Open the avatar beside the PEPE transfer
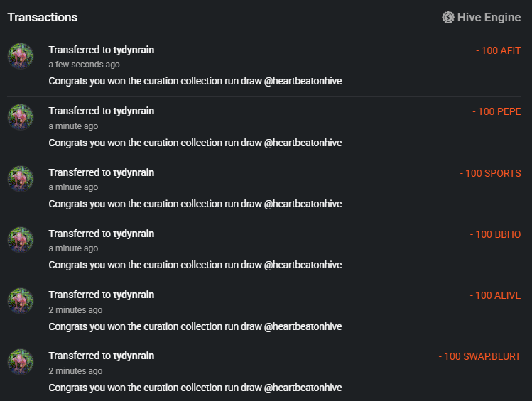The height and width of the screenshot is (401, 532). click(x=21, y=117)
